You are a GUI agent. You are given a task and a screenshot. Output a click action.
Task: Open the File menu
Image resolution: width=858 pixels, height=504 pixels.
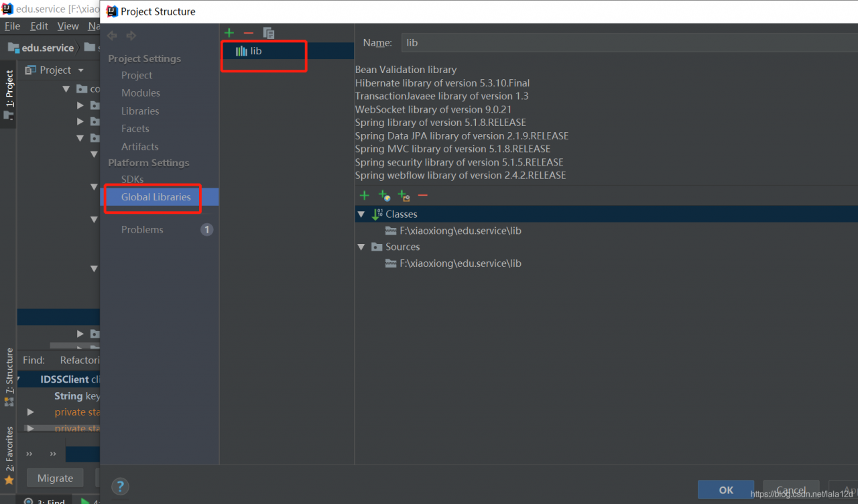[x=13, y=26]
